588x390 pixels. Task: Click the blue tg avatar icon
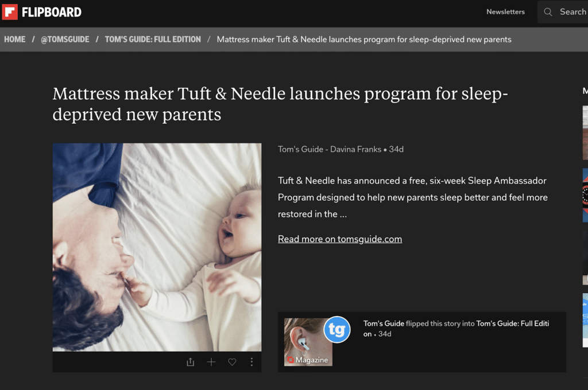click(337, 330)
